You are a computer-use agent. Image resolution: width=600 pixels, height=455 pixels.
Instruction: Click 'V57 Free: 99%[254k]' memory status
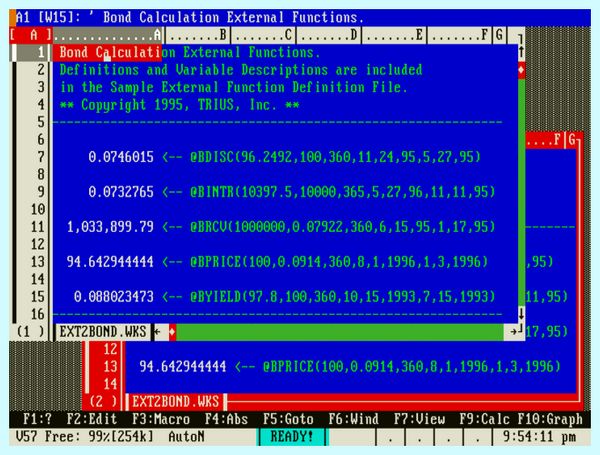[85, 437]
